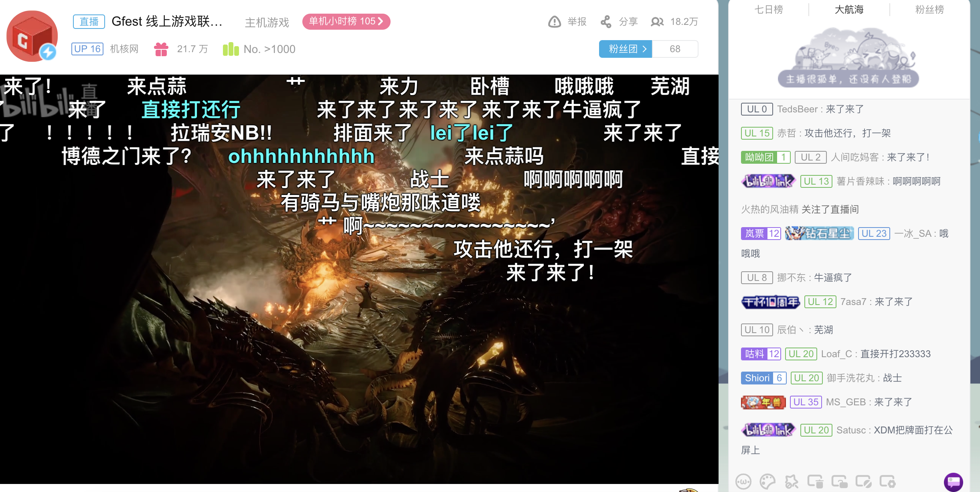The width and height of the screenshot is (980, 492).
Task: Click the empty guard list illustration banner
Action: click(848, 57)
